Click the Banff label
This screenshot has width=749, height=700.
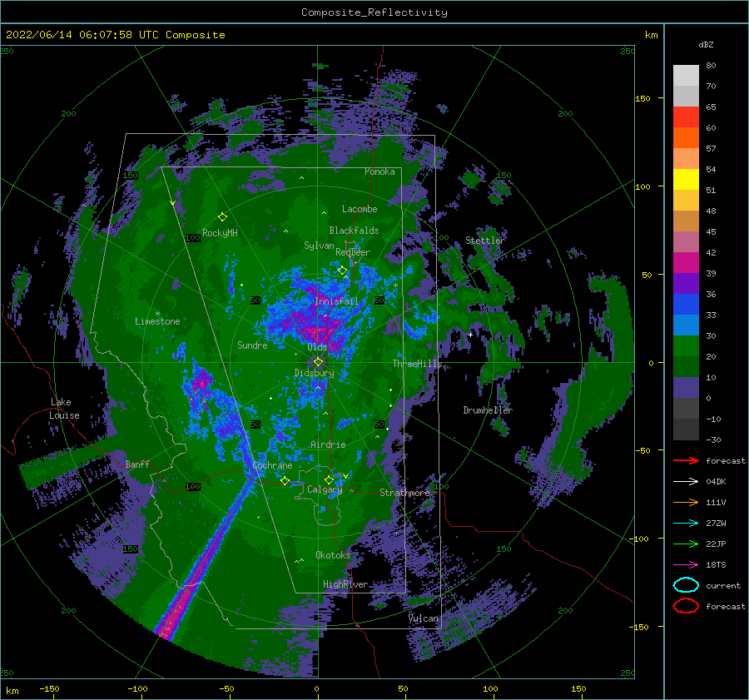[137, 464]
